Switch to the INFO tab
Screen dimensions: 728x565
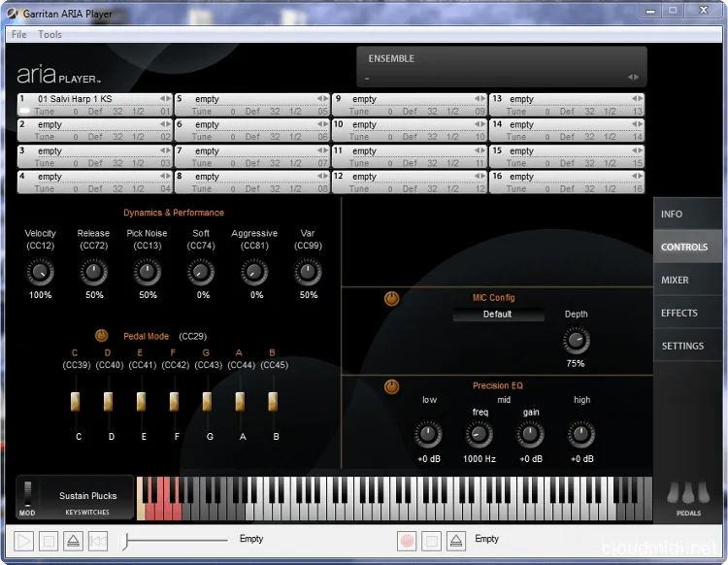click(687, 214)
